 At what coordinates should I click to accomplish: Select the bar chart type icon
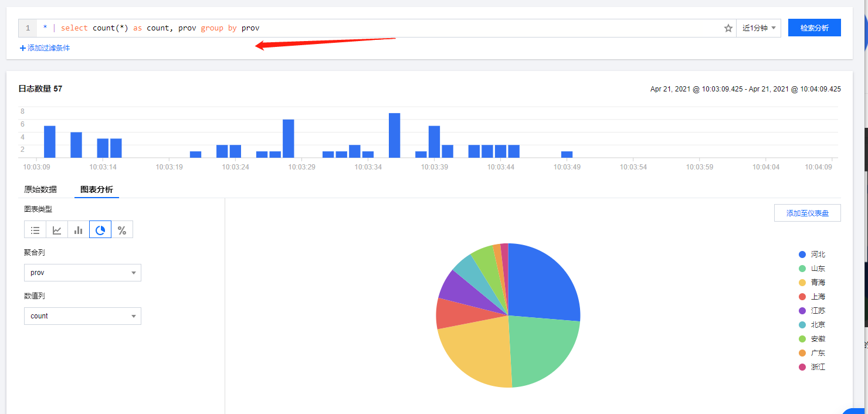point(79,230)
